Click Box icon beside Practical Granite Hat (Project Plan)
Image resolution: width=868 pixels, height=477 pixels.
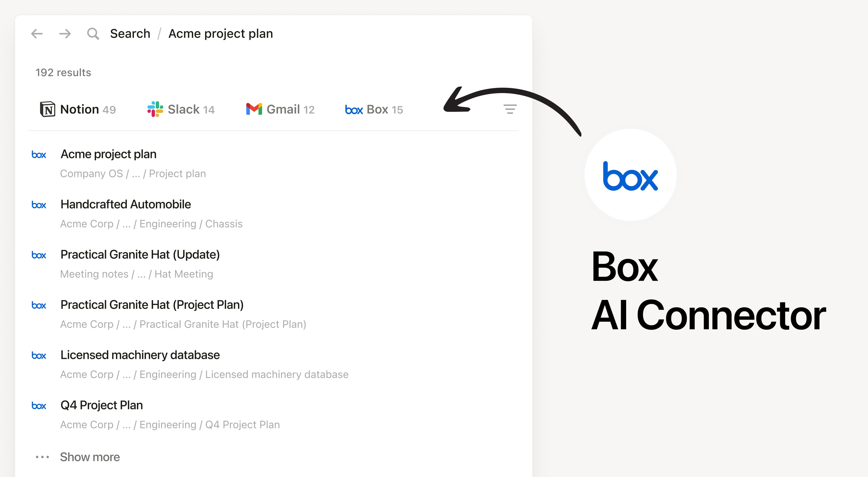tap(39, 305)
